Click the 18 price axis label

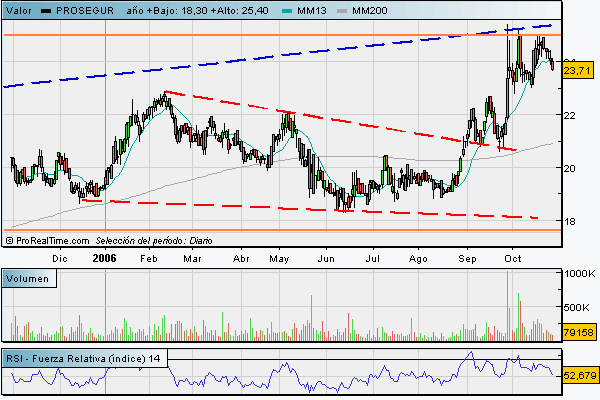tap(569, 221)
